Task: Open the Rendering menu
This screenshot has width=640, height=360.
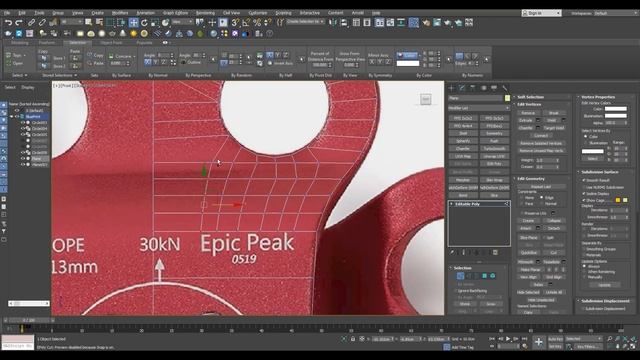Action: (205, 13)
